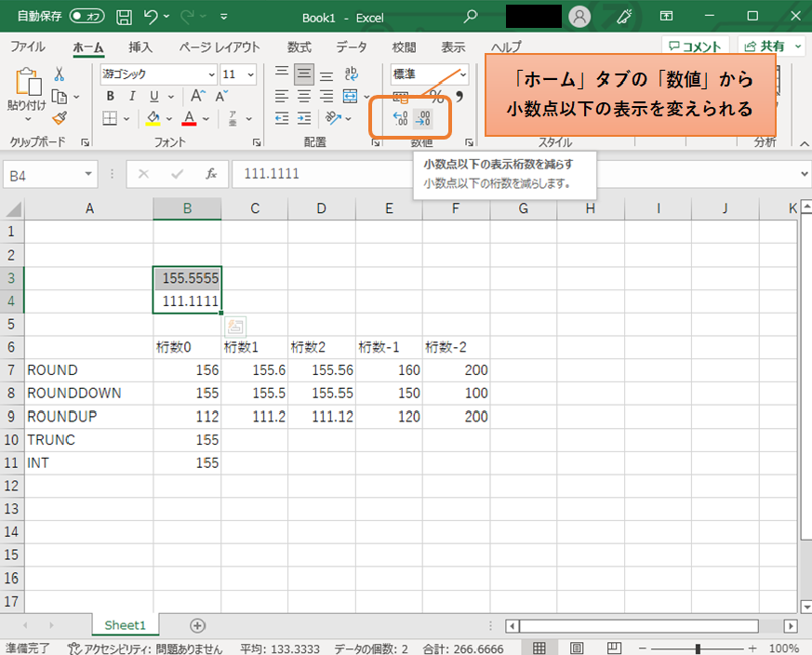Toggle middle vertical alignment

304,74
